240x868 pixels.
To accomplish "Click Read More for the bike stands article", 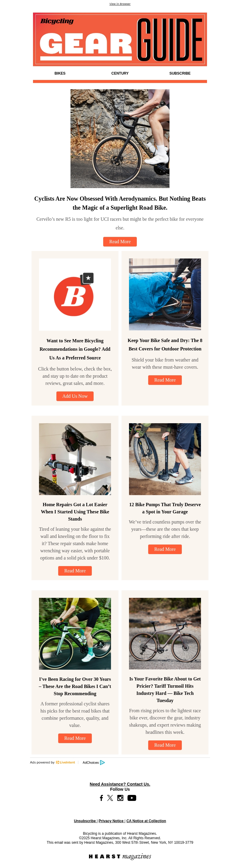I will (x=75, y=571).
